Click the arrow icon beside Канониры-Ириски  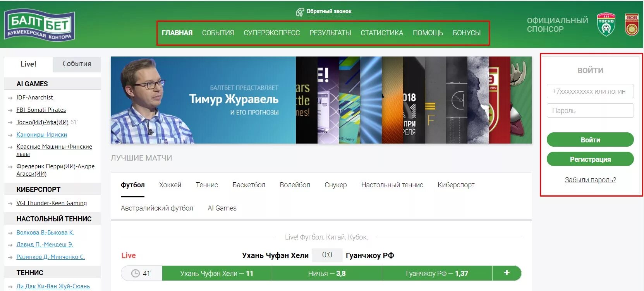(x=10, y=135)
